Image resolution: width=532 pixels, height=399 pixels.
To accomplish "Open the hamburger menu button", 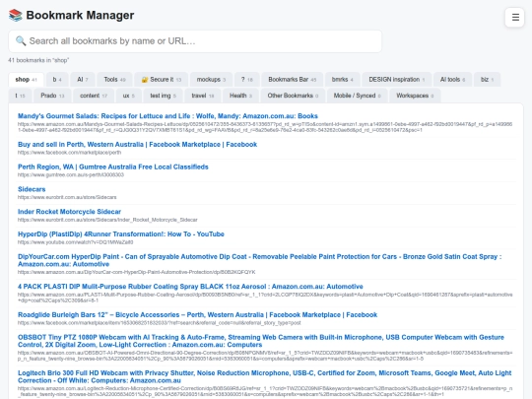I will (514, 17).
